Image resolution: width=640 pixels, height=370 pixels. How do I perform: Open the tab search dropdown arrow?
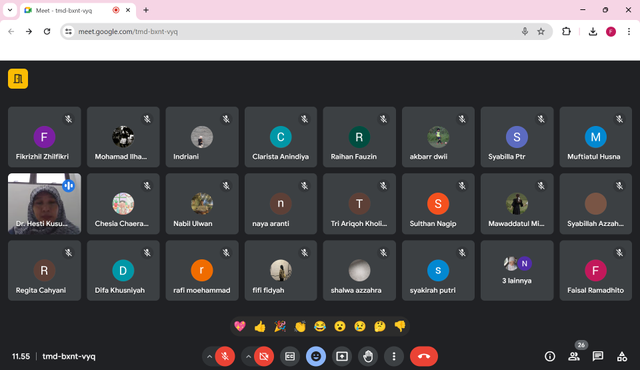[x=10, y=10]
